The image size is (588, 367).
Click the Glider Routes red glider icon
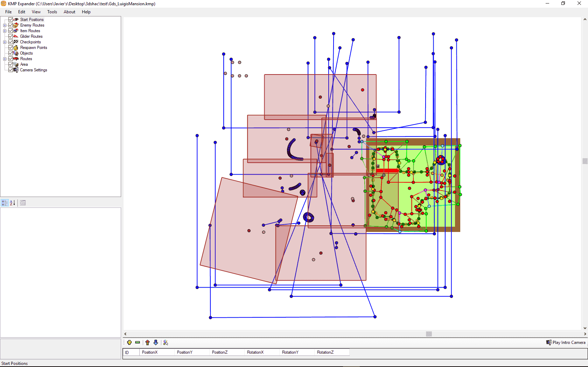tap(16, 36)
